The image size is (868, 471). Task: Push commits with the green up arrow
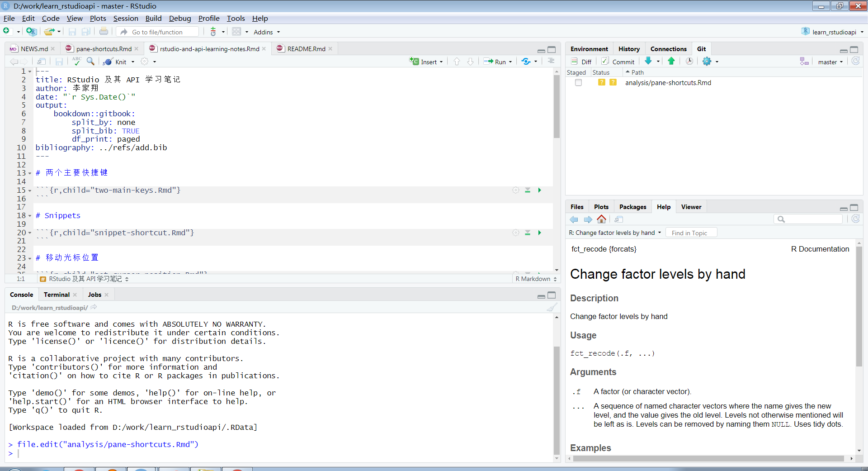671,61
